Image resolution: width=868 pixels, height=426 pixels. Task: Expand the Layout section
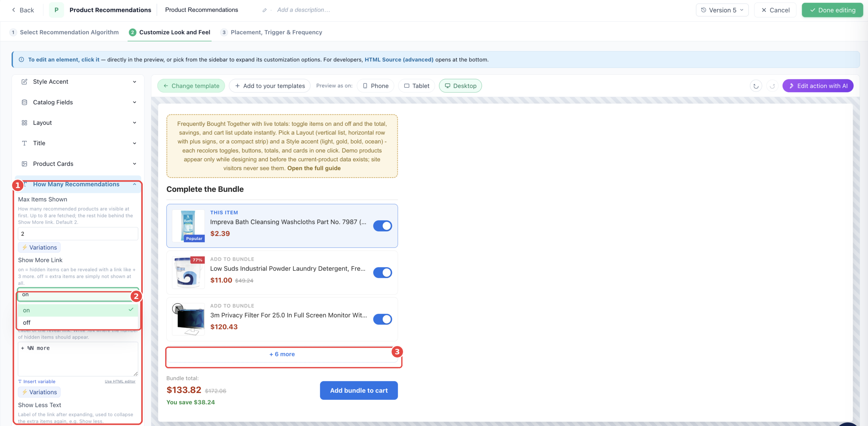coord(78,123)
